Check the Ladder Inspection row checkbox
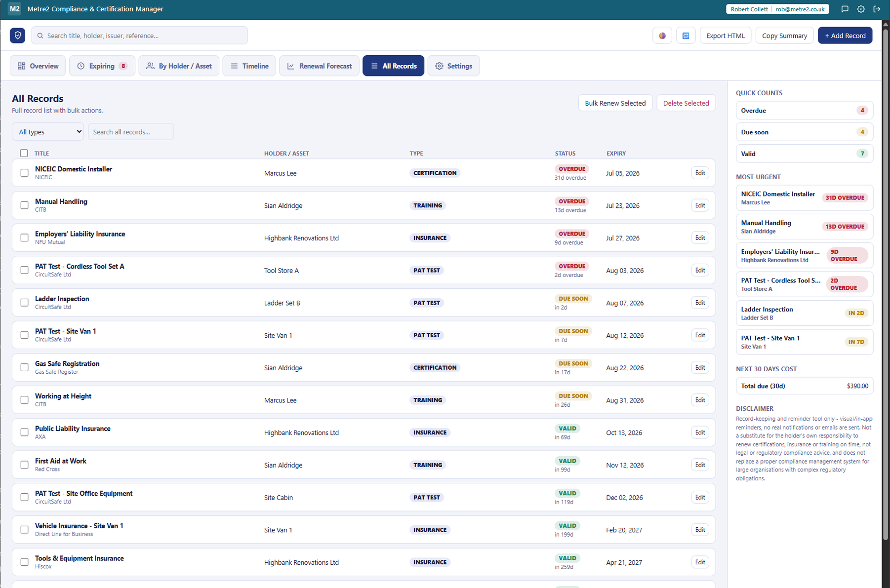 pyautogui.click(x=24, y=303)
